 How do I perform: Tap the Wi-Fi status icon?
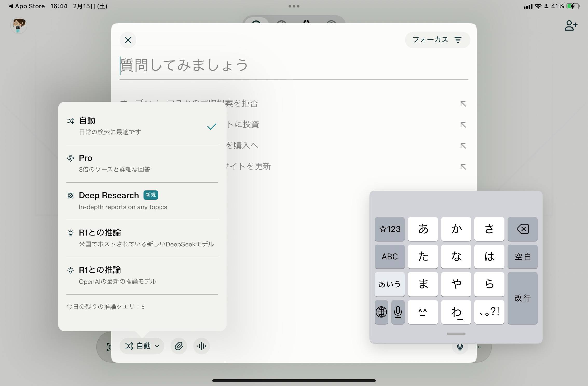pos(538,6)
